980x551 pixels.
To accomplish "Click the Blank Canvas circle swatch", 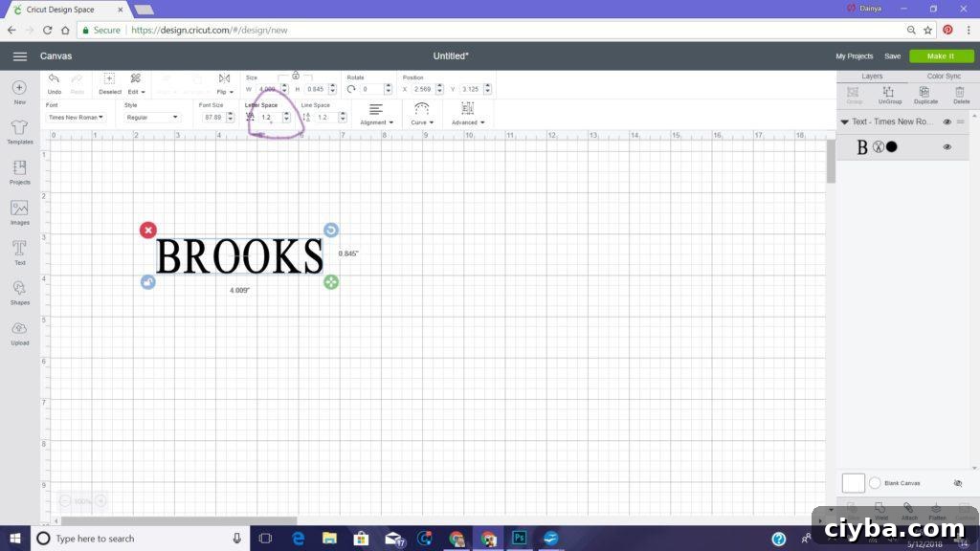I will (x=875, y=483).
